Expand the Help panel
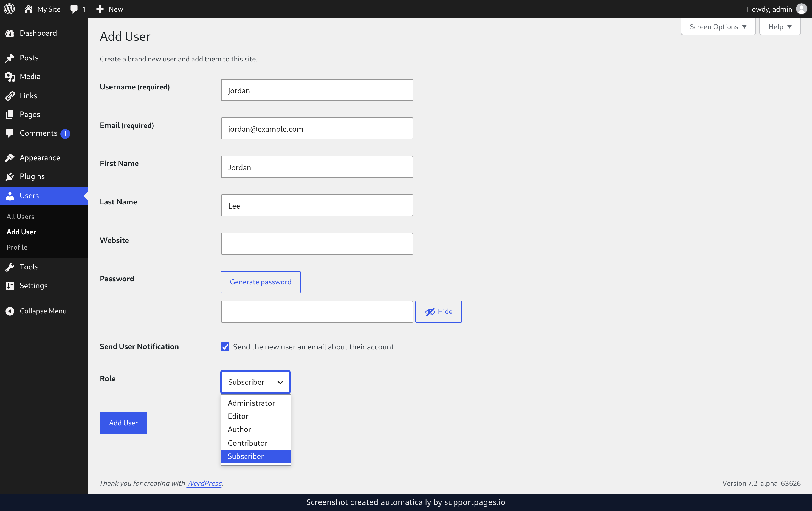 (780, 27)
